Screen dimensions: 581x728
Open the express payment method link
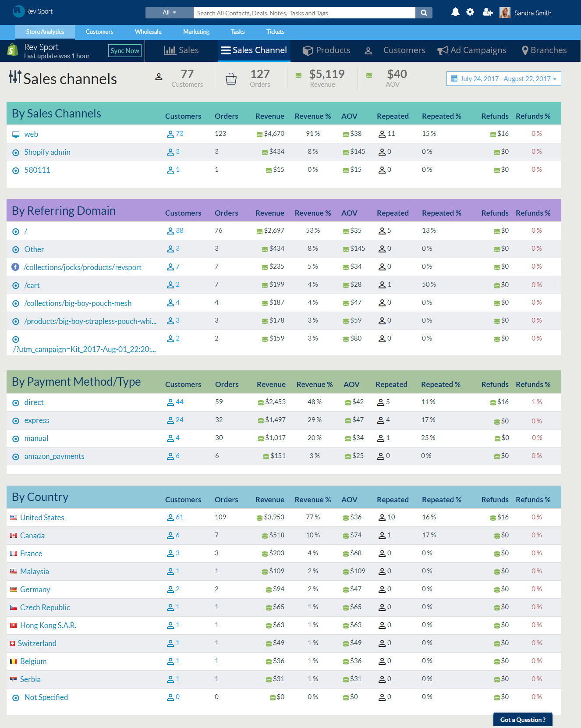pos(37,420)
